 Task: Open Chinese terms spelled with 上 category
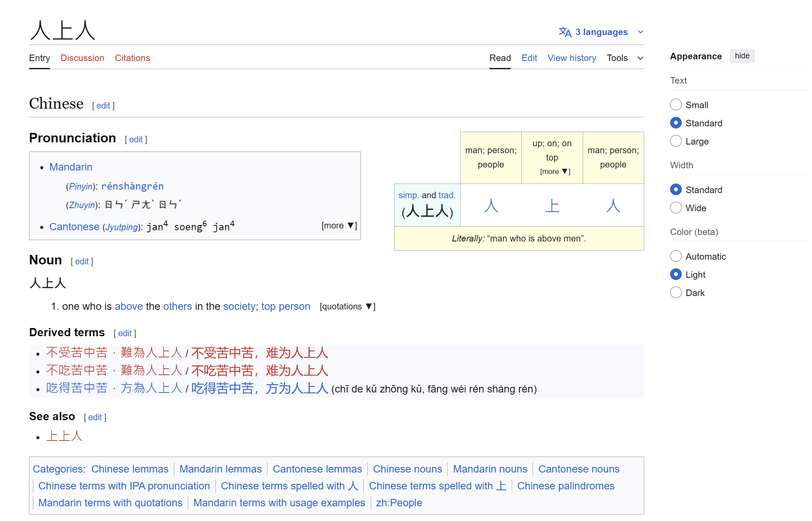(x=438, y=486)
